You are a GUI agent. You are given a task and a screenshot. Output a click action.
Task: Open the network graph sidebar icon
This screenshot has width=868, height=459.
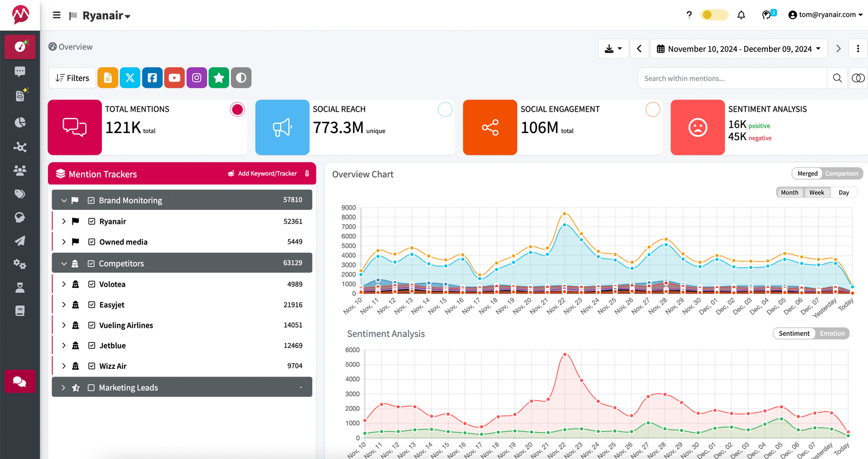pos(20,147)
